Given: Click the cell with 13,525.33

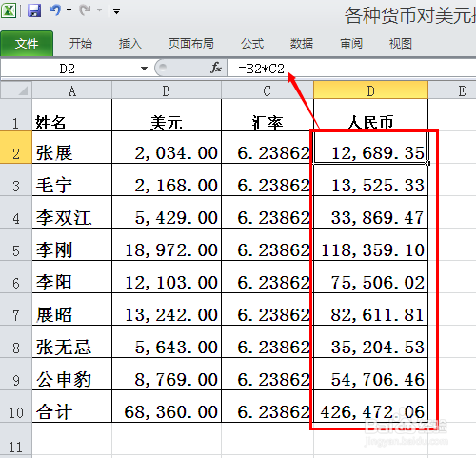Looking at the screenshot, I should [370, 180].
